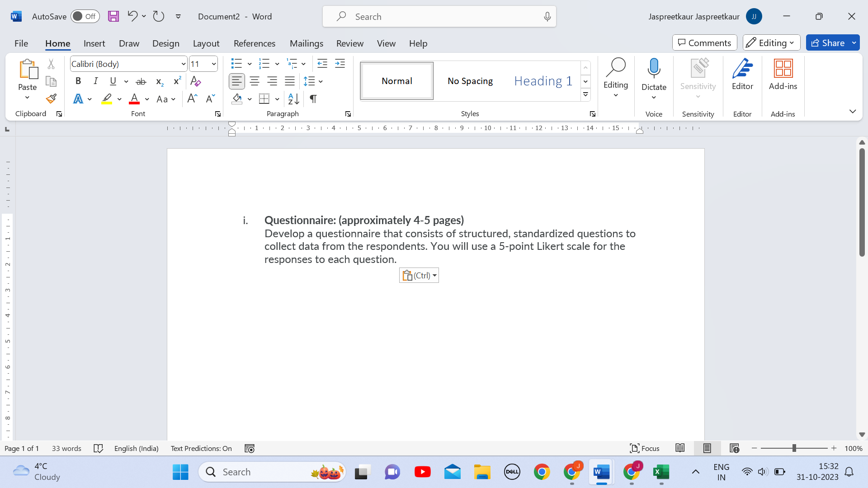This screenshot has height=488, width=868.
Task: Click the Increase Indent icon
Action: click(340, 64)
